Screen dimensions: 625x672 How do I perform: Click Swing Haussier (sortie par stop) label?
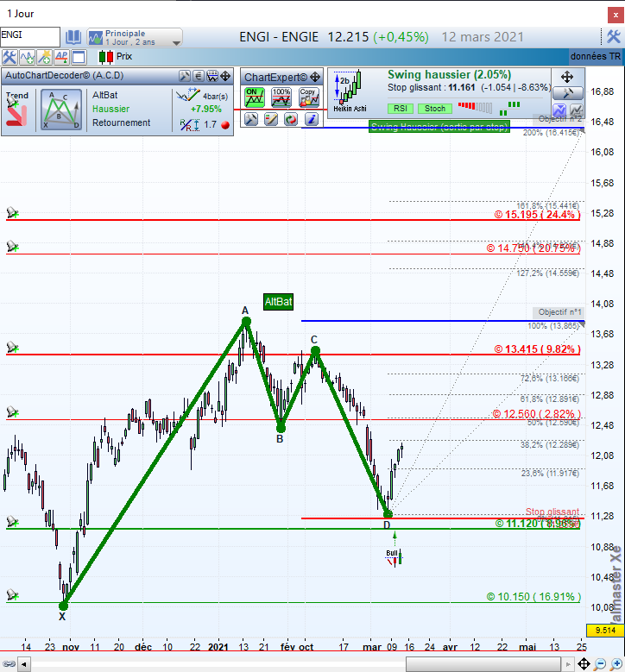coord(439,127)
